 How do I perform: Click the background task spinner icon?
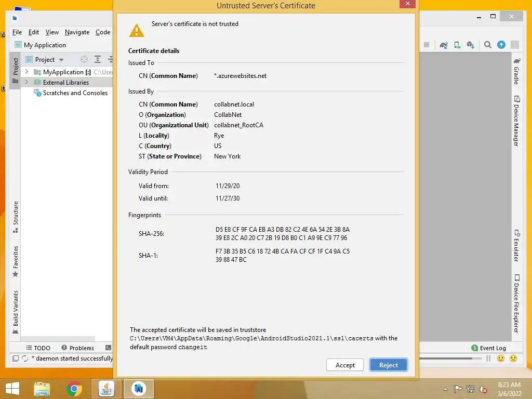tap(25, 358)
